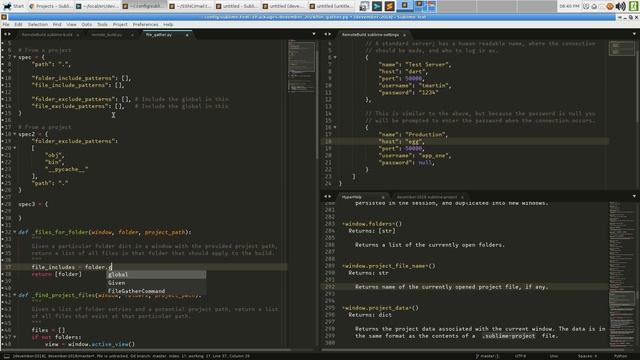Click the previous-tab arrow in left pane
The image size is (640, 360).
5,34
